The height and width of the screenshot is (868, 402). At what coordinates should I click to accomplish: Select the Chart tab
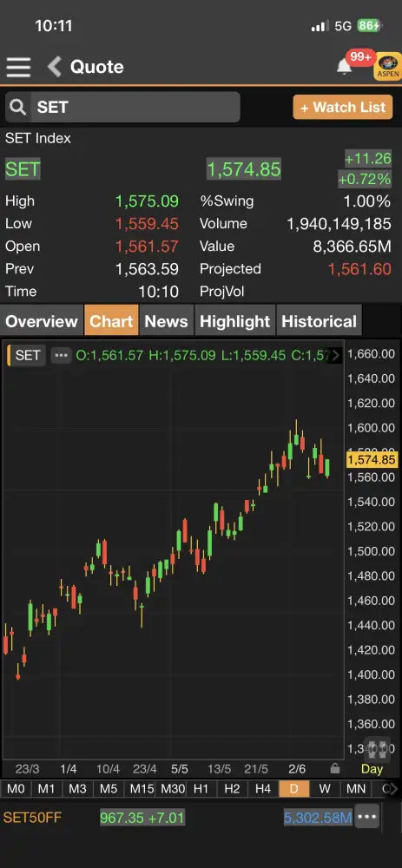(111, 321)
